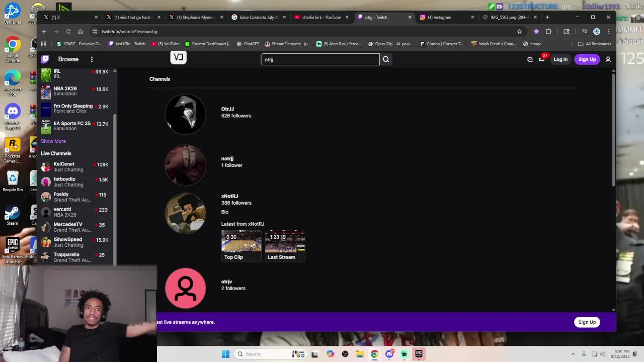The width and height of the screenshot is (644, 362).
Task: Switch to the kobe Colorado July Google tab
Action: [x=259, y=17]
